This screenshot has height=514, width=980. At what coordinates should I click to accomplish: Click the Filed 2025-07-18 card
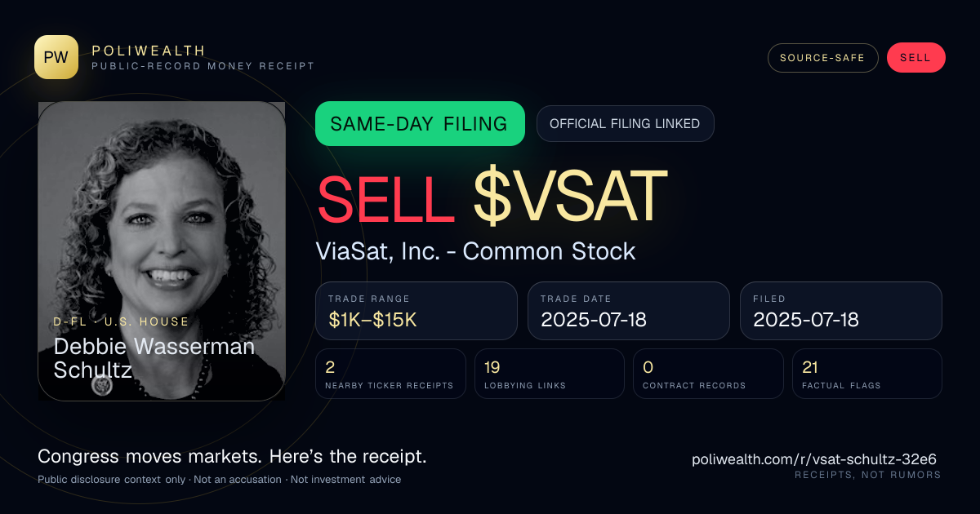[841, 311]
